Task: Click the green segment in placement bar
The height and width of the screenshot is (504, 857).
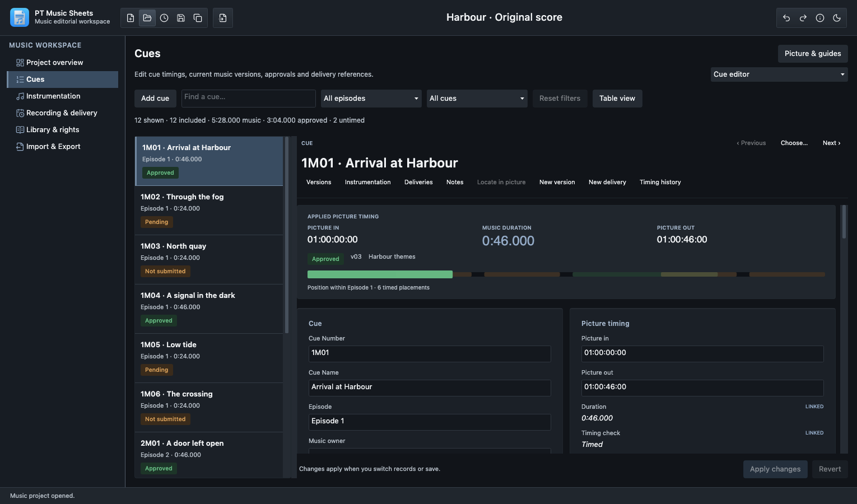Action: [380, 274]
